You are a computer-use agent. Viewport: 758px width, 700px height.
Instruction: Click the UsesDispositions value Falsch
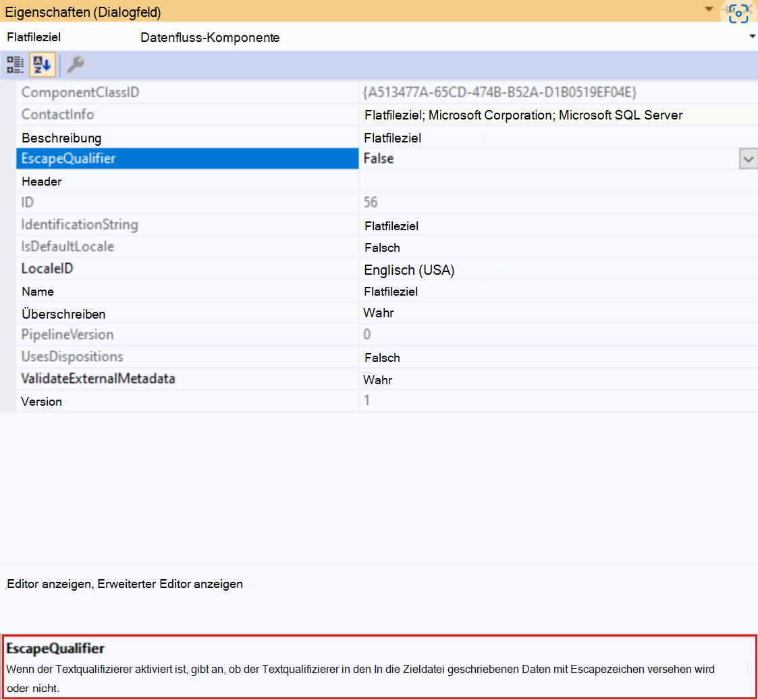383,358
